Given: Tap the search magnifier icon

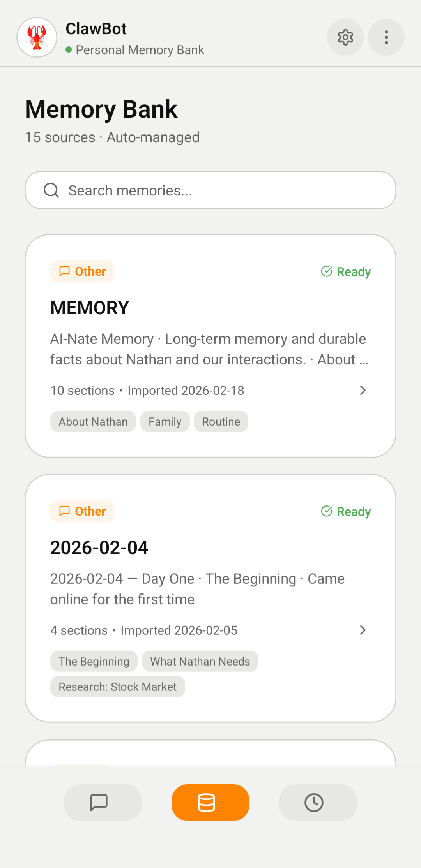Looking at the screenshot, I should pos(51,190).
